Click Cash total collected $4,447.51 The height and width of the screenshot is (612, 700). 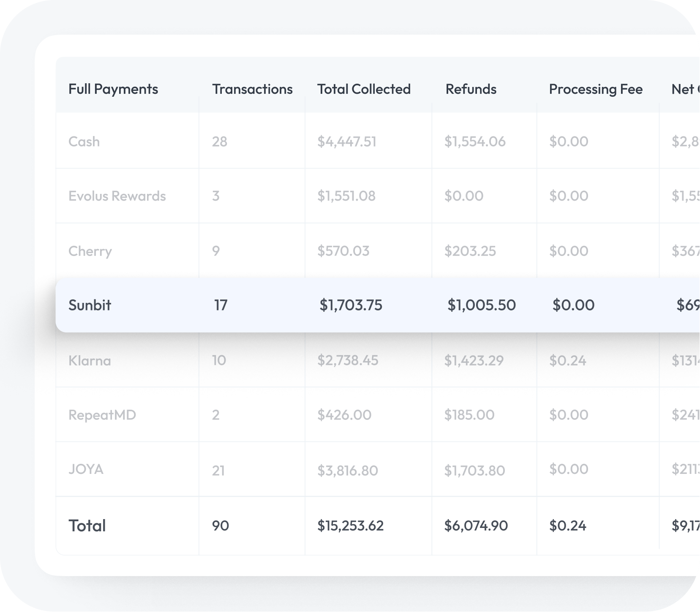(x=346, y=141)
